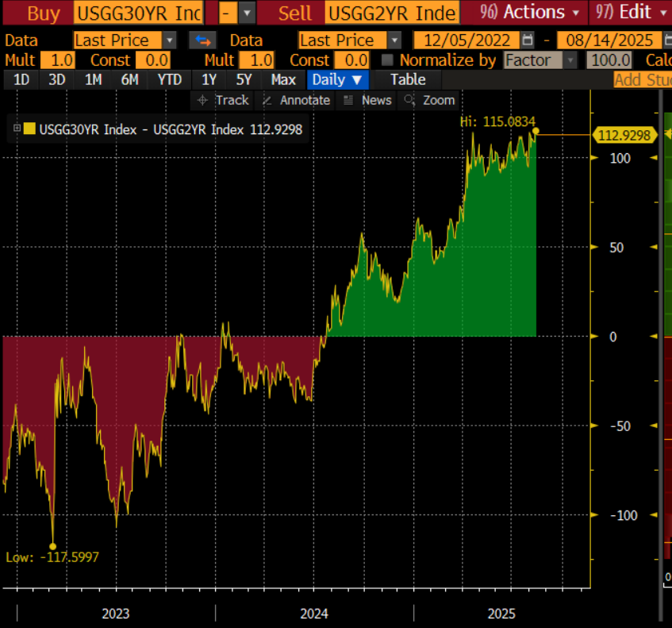This screenshot has height=628, width=672.
Task: Activate the Zoom magnifier tool
Action: (429, 100)
